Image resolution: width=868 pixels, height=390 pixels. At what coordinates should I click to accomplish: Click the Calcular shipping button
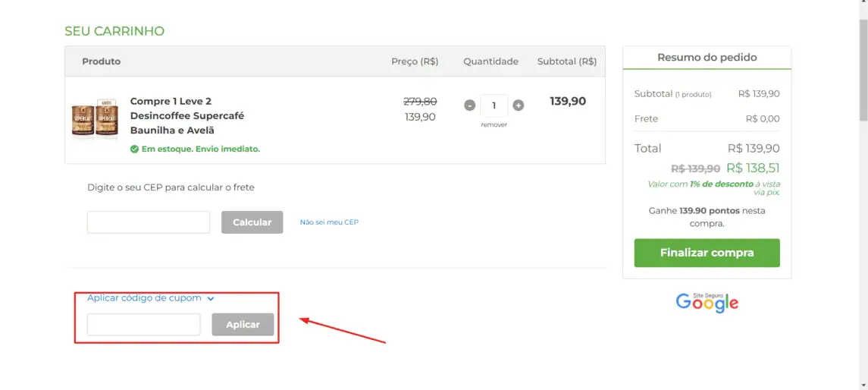(252, 222)
